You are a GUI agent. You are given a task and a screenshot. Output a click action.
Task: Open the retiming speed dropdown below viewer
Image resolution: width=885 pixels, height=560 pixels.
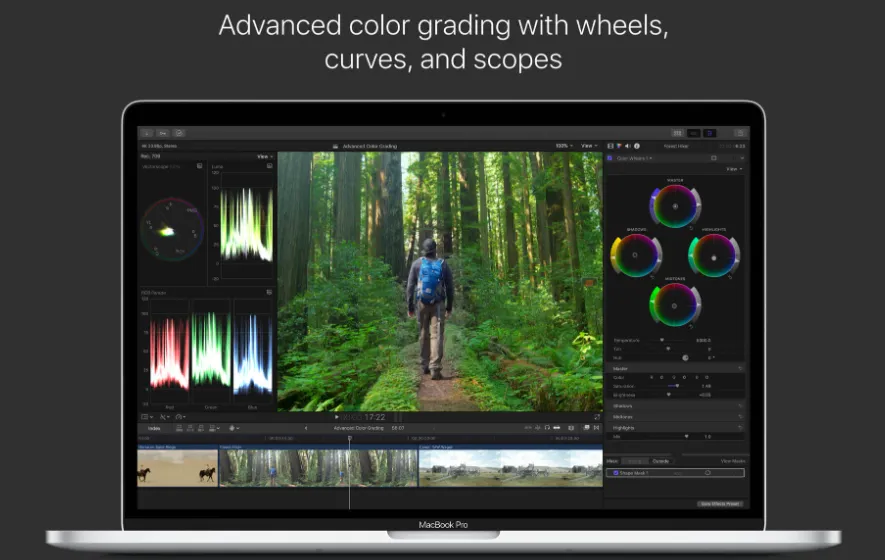coord(181,417)
